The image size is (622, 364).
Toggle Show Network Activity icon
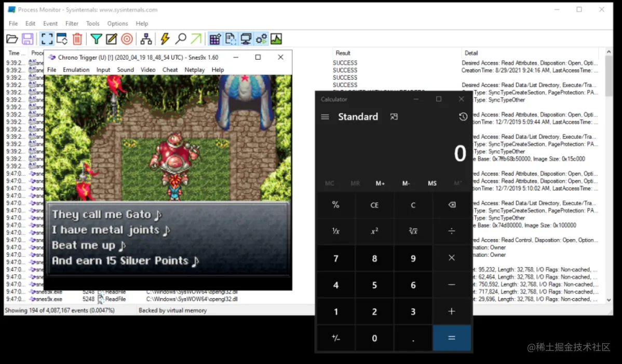(246, 39)
